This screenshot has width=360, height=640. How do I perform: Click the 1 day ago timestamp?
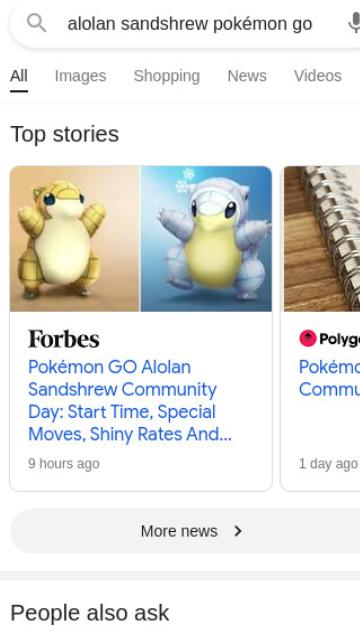328,464
